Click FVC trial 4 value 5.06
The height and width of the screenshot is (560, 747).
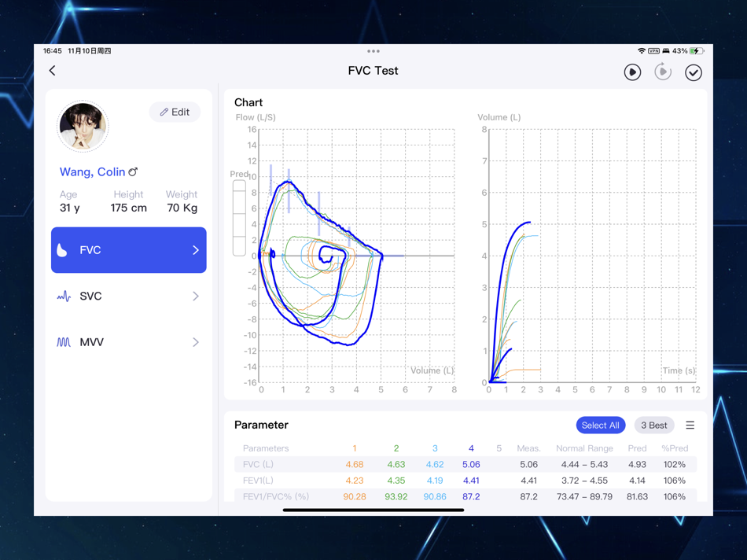[471, 464]
